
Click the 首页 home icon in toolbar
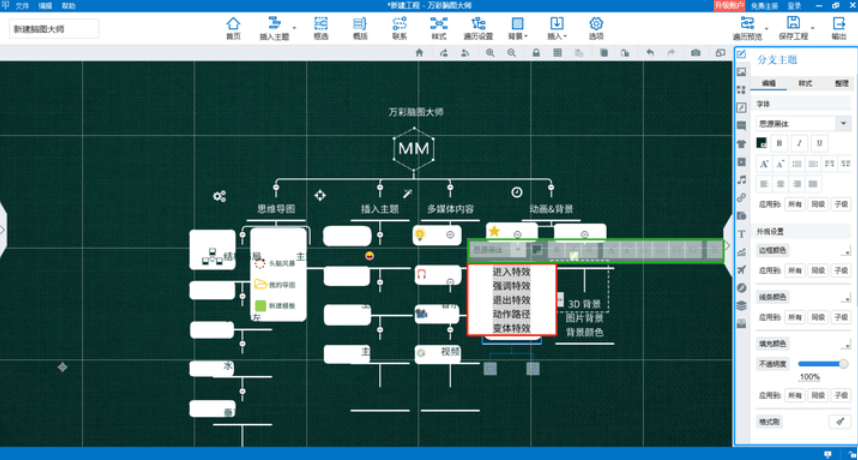pos(233,25)
